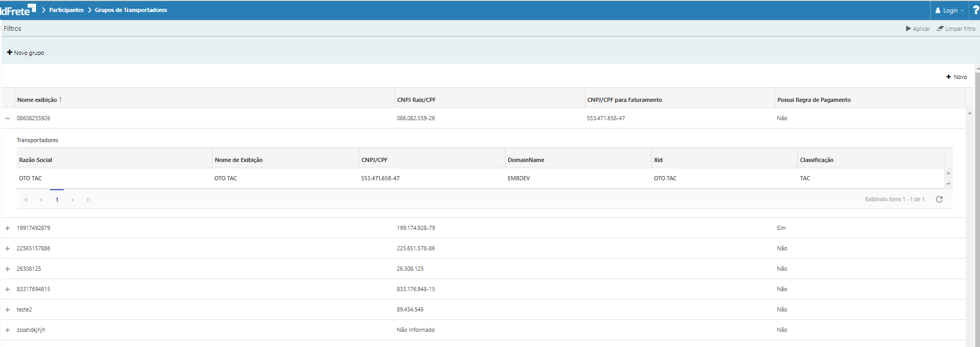Sort by the Nome exibição column header
The height and width of the screenshot is (347, 980).
tap(37, 100)
